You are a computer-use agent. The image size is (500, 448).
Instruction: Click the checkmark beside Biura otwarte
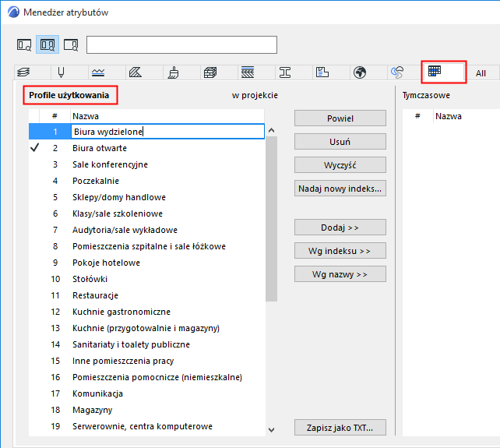34,148
